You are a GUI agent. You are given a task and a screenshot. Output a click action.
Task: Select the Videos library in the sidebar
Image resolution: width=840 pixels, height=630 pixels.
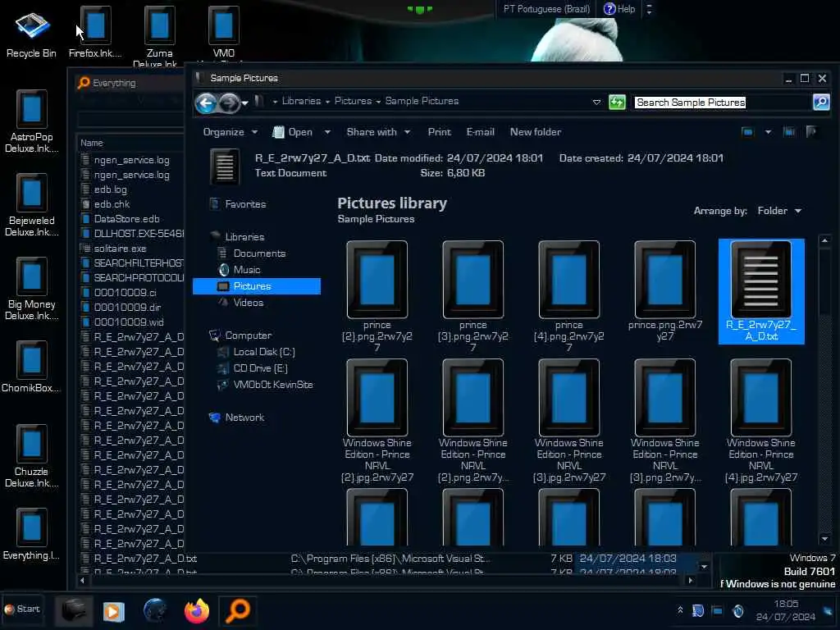(240, 303)
